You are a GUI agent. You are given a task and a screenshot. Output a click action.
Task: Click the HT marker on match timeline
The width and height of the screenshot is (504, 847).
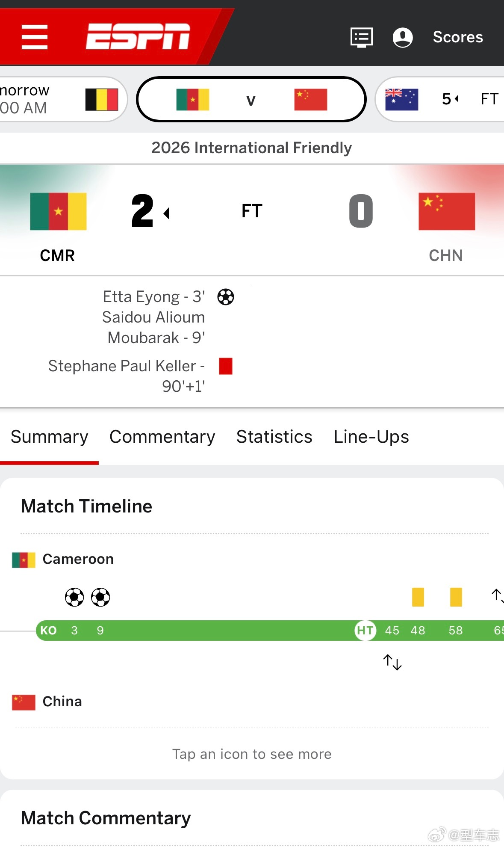pyautogui.click(x=365, y=631)
